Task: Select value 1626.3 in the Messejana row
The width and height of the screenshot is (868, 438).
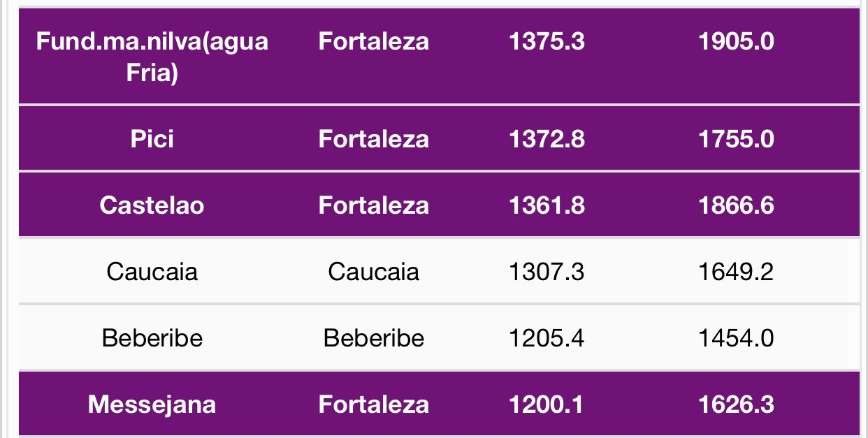Action: click(x=736, y=404)
